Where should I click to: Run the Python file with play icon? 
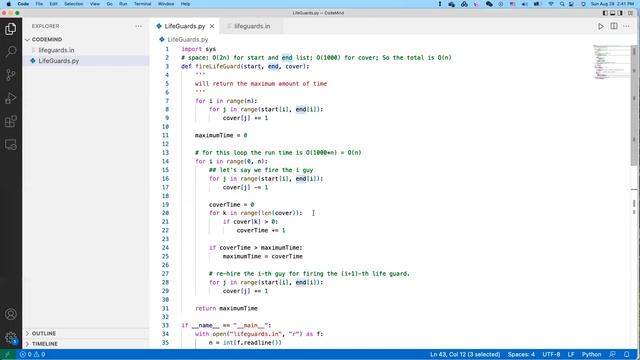pos(601,26)
